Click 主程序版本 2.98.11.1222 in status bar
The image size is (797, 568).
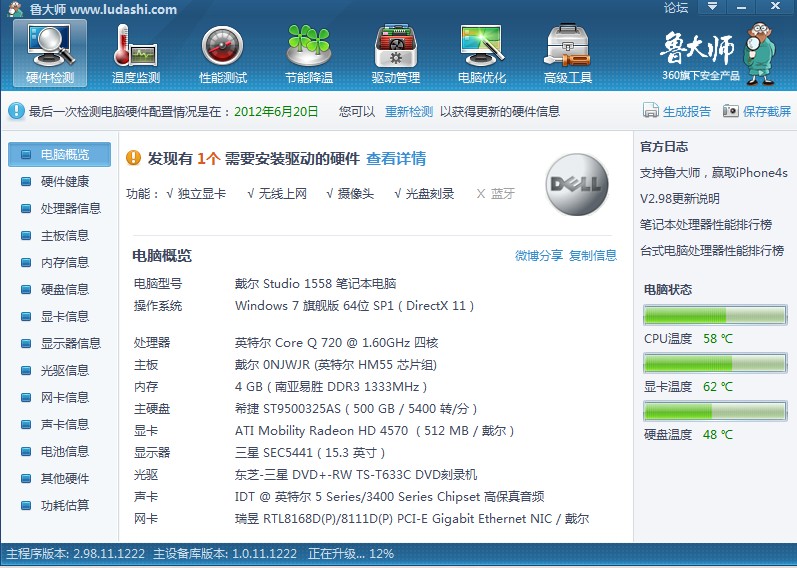tap(75, 554)
